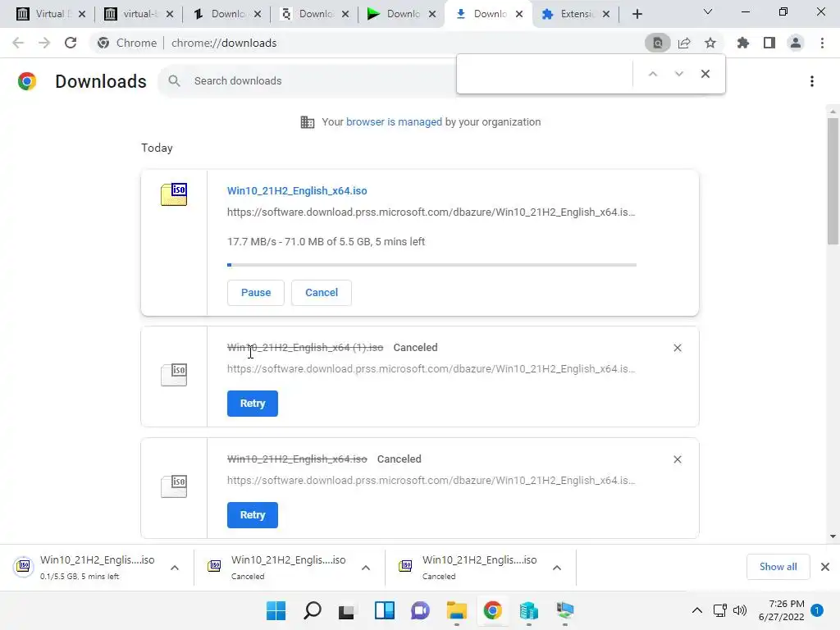This screenshot has width=840, height=630.
Task: Jump to next find result
Action: (x=678, y=74)
